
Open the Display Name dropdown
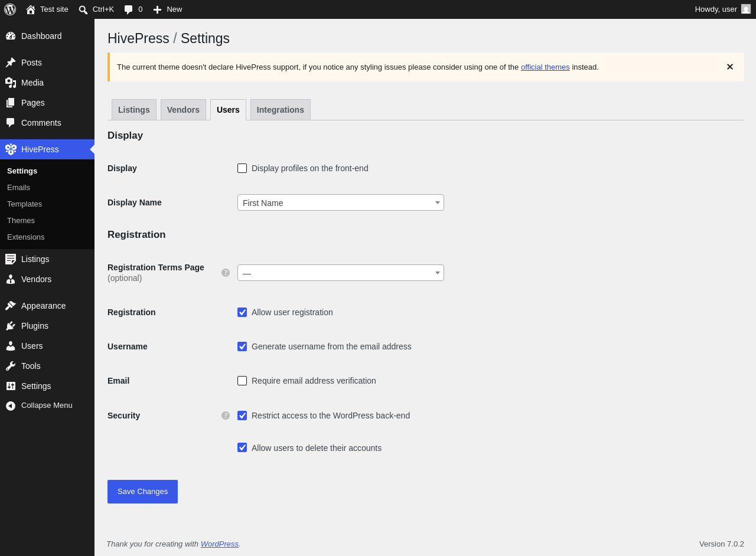341,202
